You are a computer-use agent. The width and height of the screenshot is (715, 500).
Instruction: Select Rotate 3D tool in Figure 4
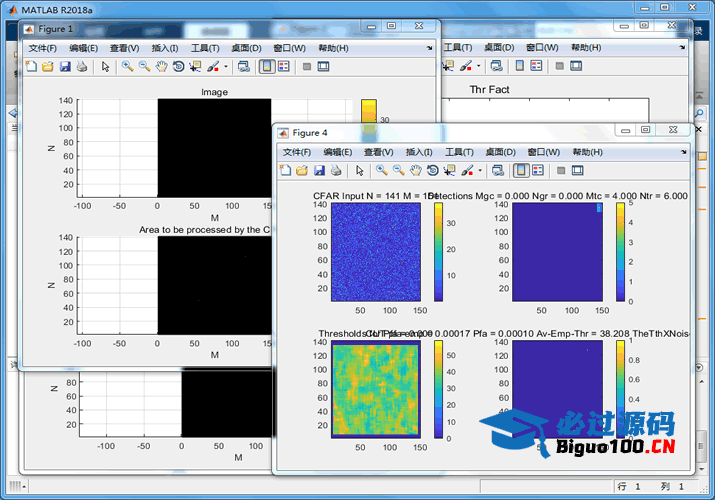pyautogui.click(x=432, y=170)
